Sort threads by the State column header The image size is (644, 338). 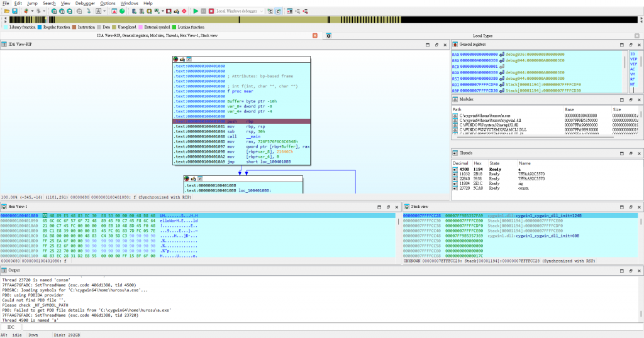[x=494, y=163]
